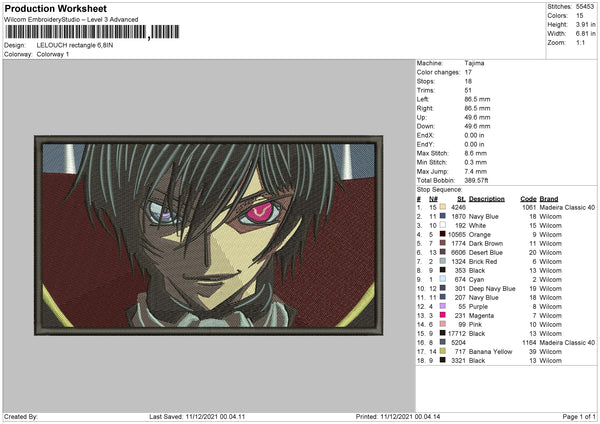600x424 pixels.
Task: Click the Colors count 15
Action: click(580, 16)
